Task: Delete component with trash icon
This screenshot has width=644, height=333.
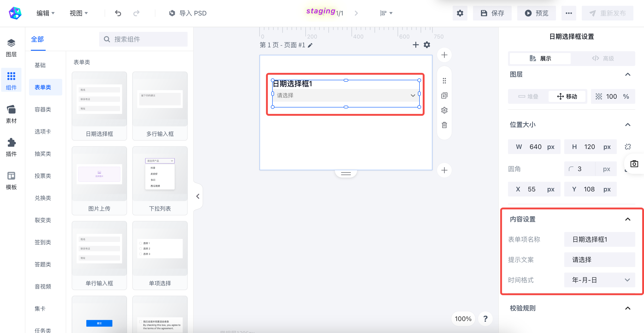Action: click(x=444, y=125)
